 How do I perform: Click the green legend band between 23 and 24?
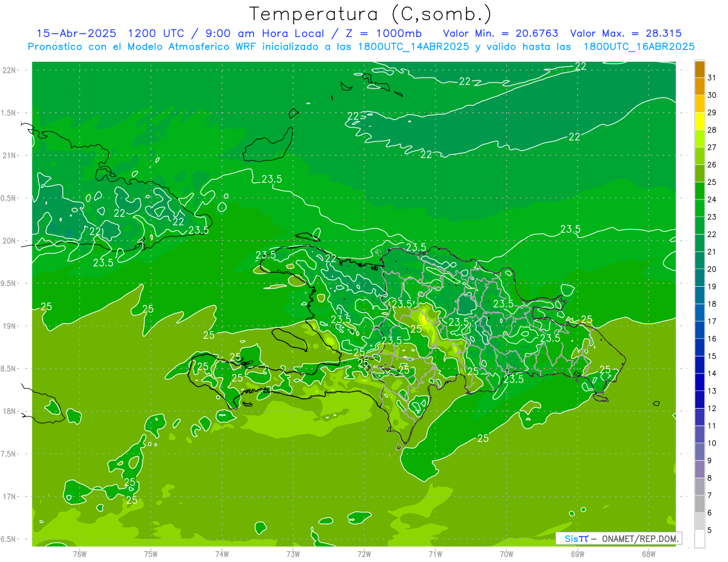coord(699,209)
